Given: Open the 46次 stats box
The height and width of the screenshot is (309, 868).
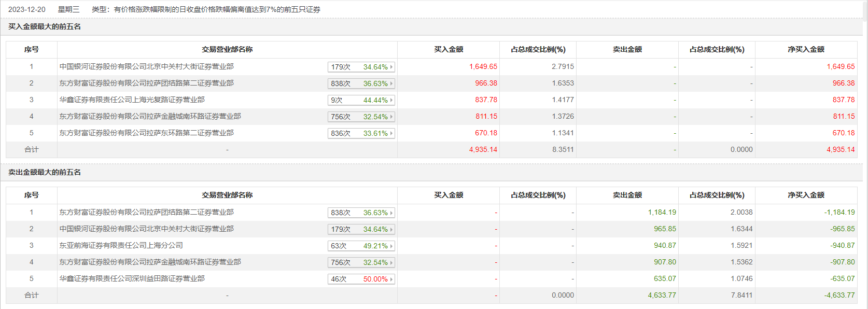Looking at the screenshot, I should (x=361, y=279).
